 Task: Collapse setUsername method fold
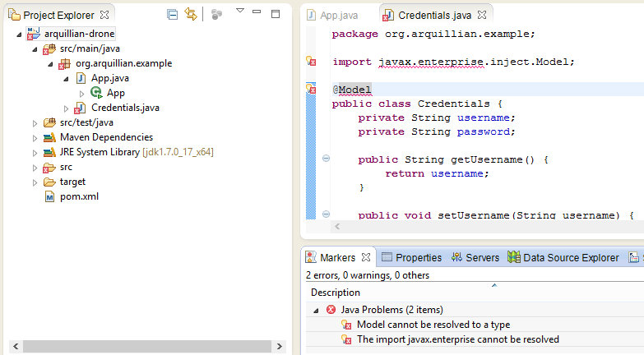[x=326, y=214]
